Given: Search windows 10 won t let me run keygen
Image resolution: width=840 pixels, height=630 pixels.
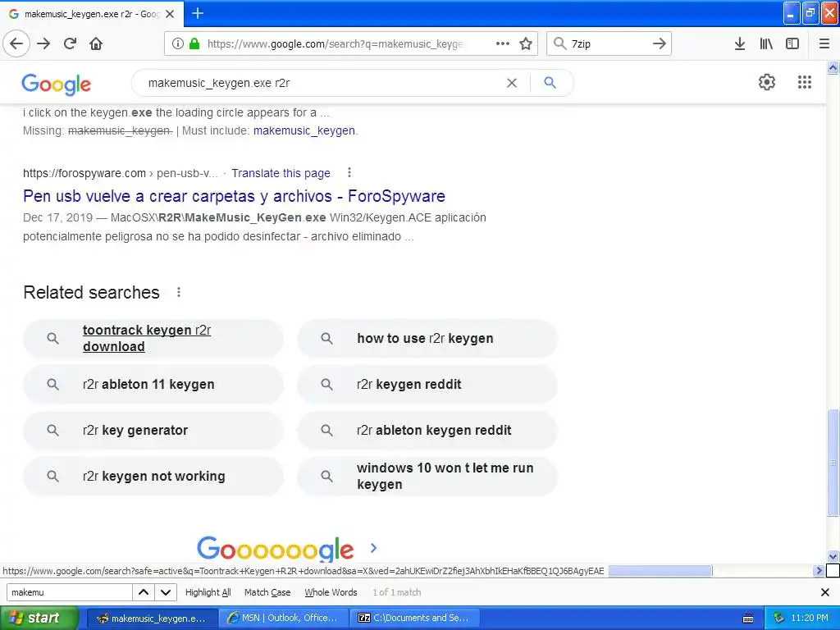Looking at the screenshot, I should [427, 476].
